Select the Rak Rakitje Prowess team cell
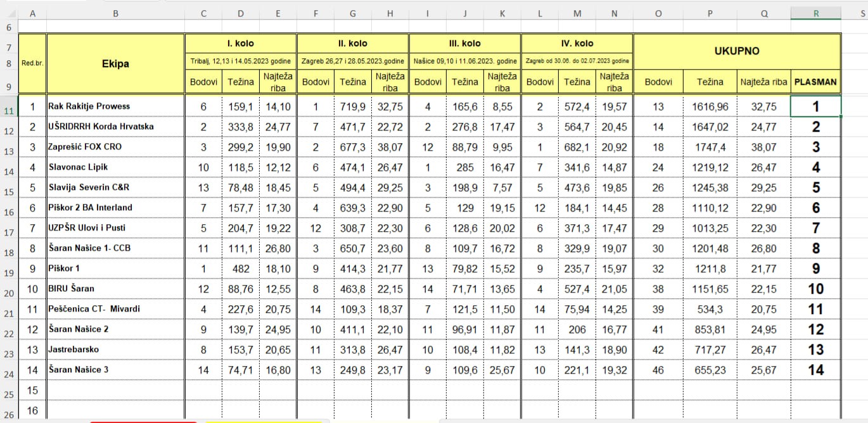 (x=115, y=106)
